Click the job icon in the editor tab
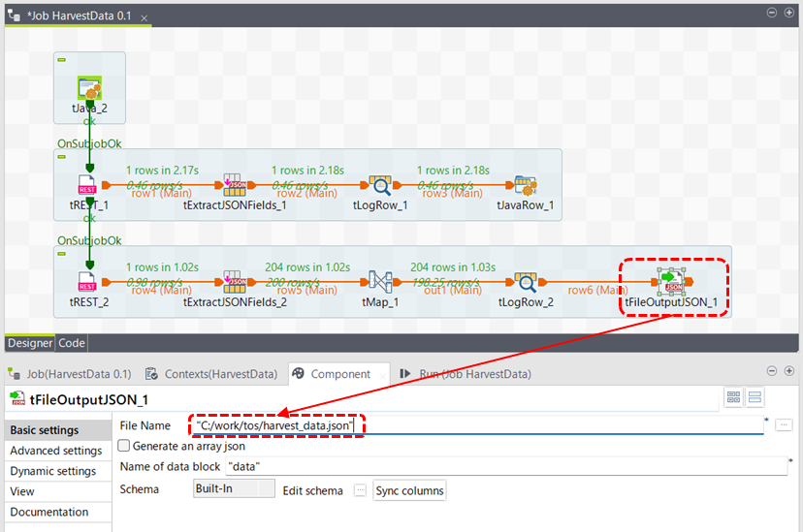The image size is (803, 532). point(14,16)
